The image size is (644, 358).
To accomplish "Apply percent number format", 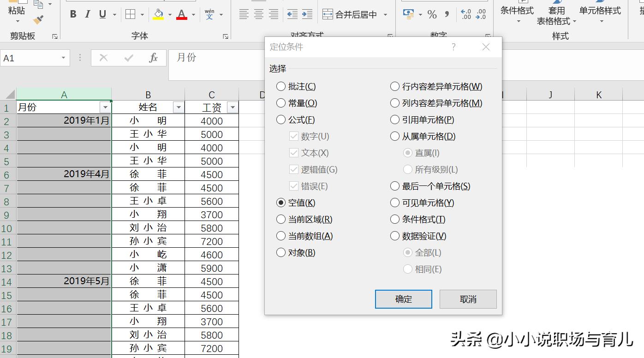I will [433, 14].
